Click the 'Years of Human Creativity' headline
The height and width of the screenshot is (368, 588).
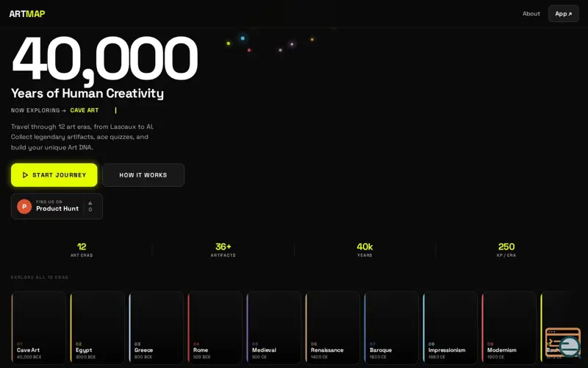(87, 93)
